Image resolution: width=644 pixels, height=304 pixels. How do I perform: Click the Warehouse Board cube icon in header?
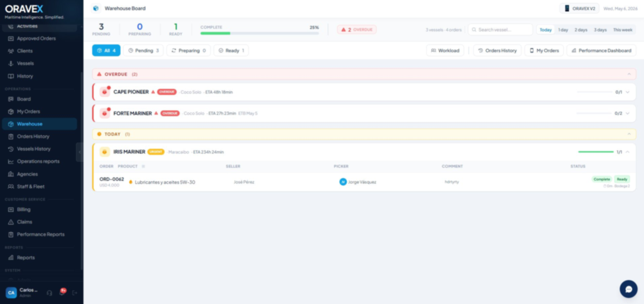(x=96, y=8)
